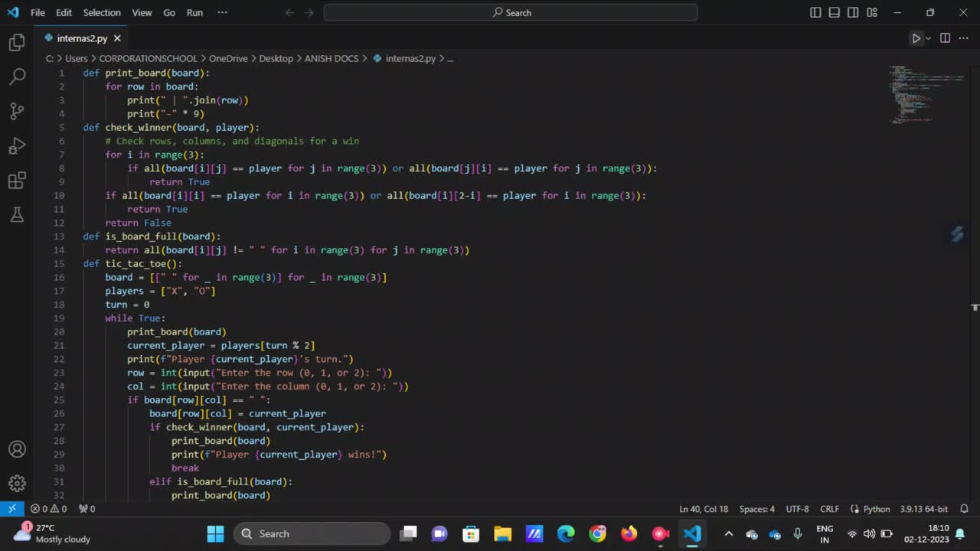The width and height of the screenshot is (980, 551).
Task: Open the View menu
Action: click(142, 12)
